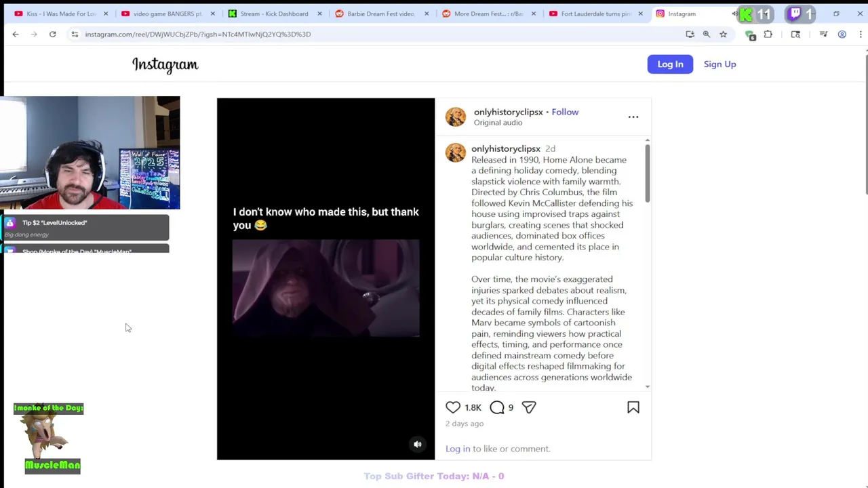Close the Fort Lauderdale tab

[640, 14]
